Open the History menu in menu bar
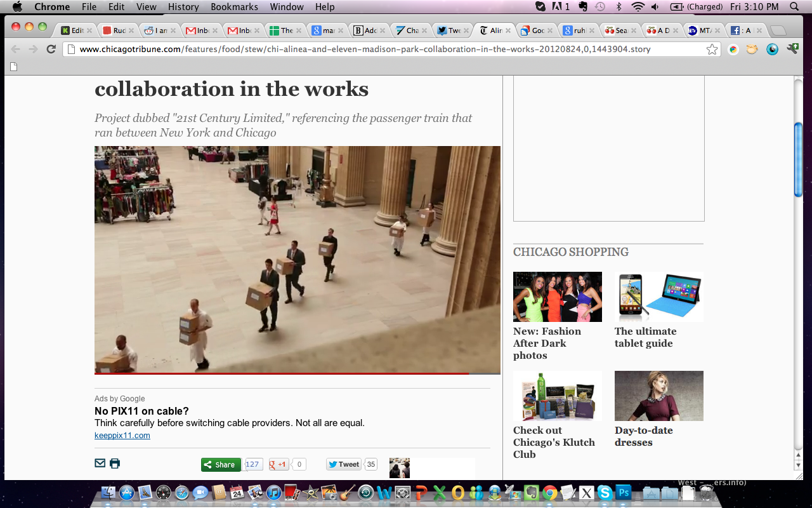The image size is (812, 508). 183,7
